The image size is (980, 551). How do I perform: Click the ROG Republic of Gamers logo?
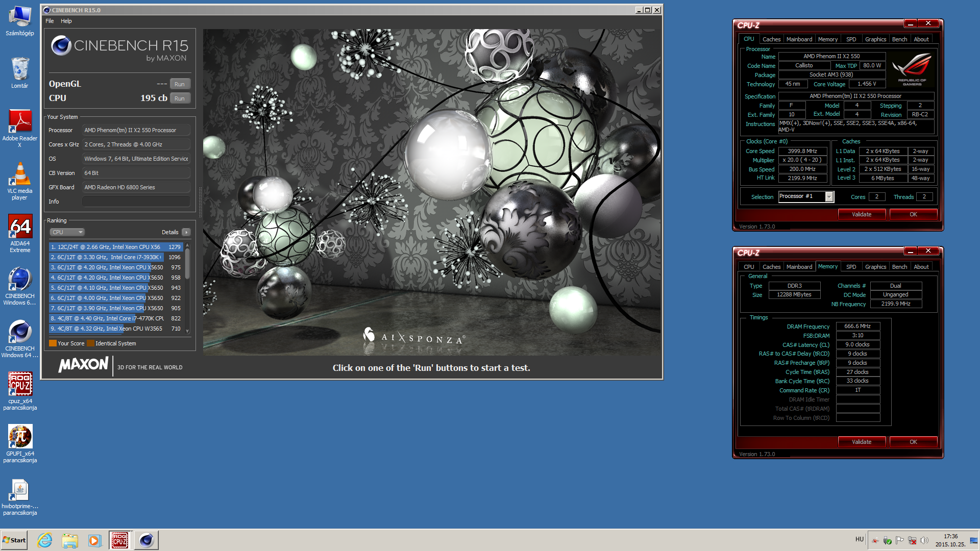(x=912, y=69)
